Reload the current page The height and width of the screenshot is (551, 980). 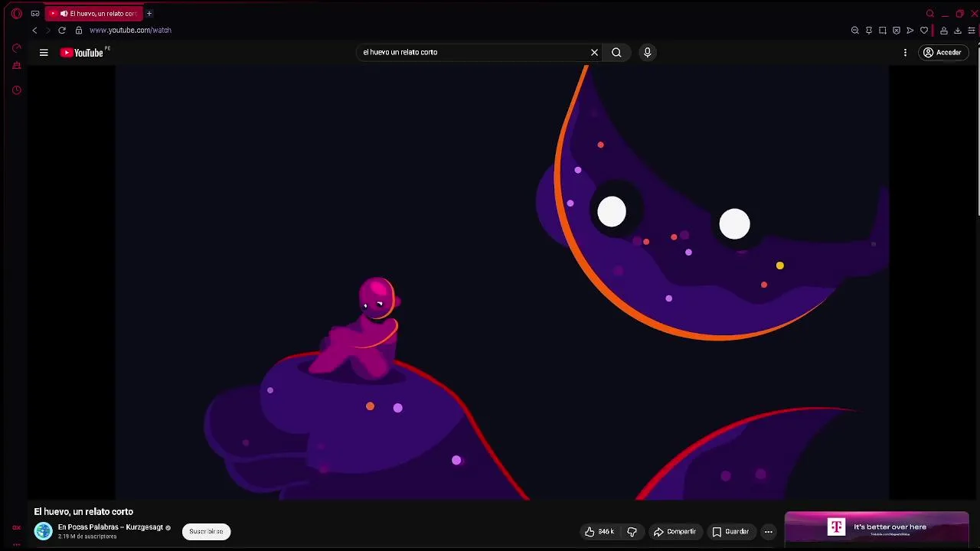click(x=62, y=31)
